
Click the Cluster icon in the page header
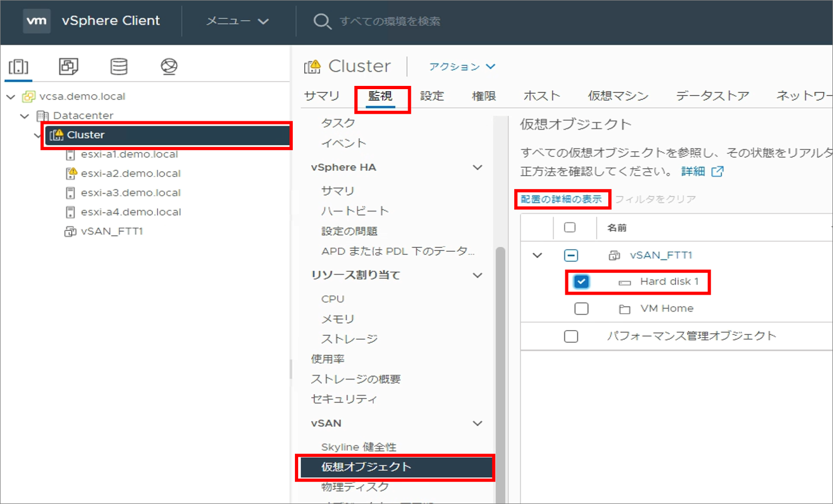[x=312, y=66]
